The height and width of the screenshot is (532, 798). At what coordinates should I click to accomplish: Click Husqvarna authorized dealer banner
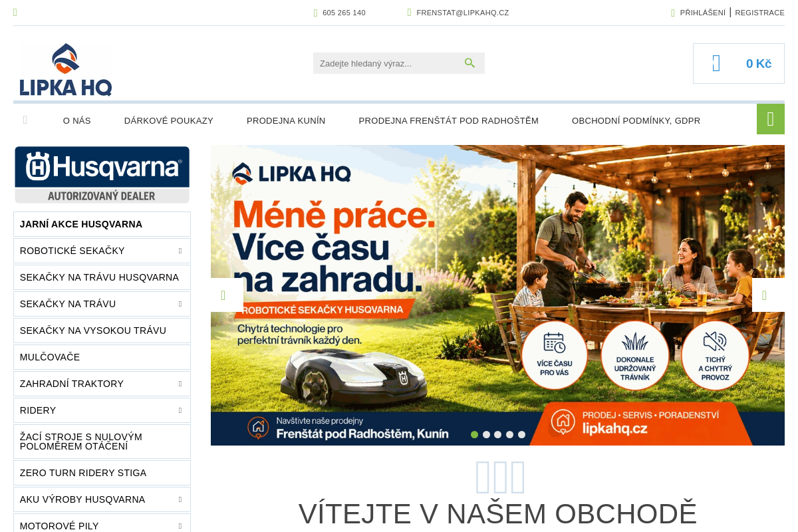102,174
